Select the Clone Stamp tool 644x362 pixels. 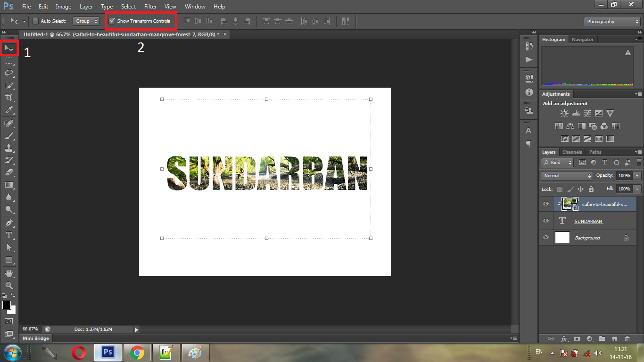pos(9,148)
